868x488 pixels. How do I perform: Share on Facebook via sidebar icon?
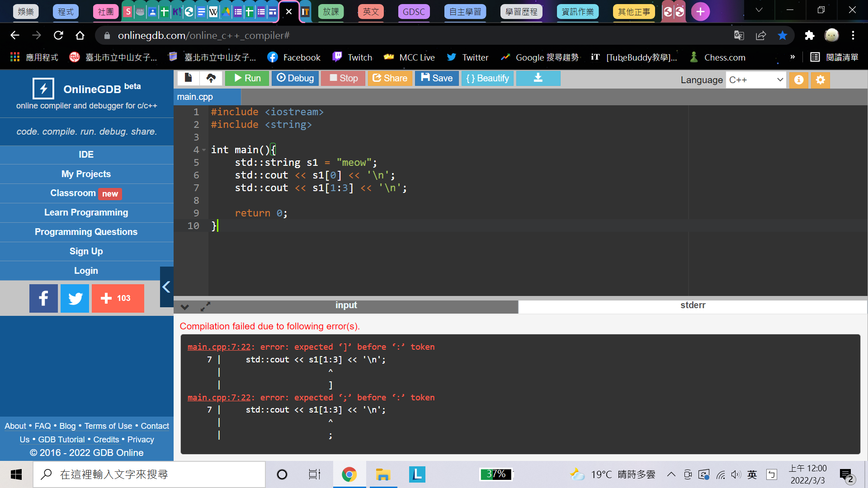pyautogui.click(x=43, y=298)
